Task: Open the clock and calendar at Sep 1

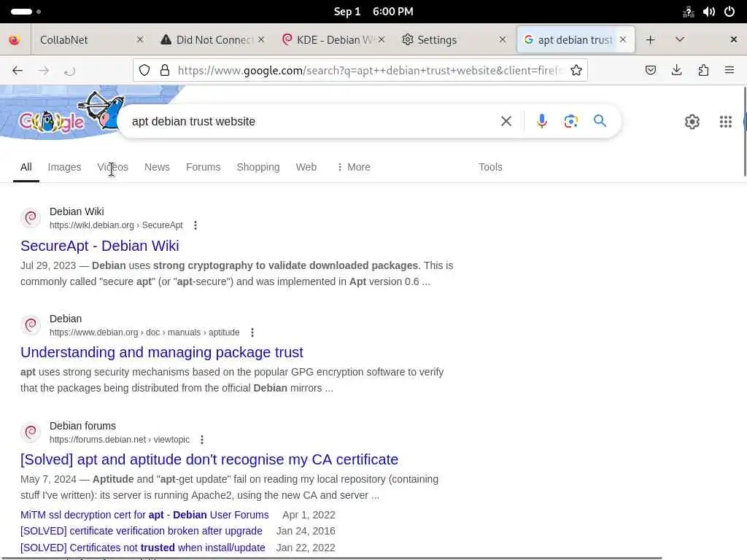Action: (373, 12)
